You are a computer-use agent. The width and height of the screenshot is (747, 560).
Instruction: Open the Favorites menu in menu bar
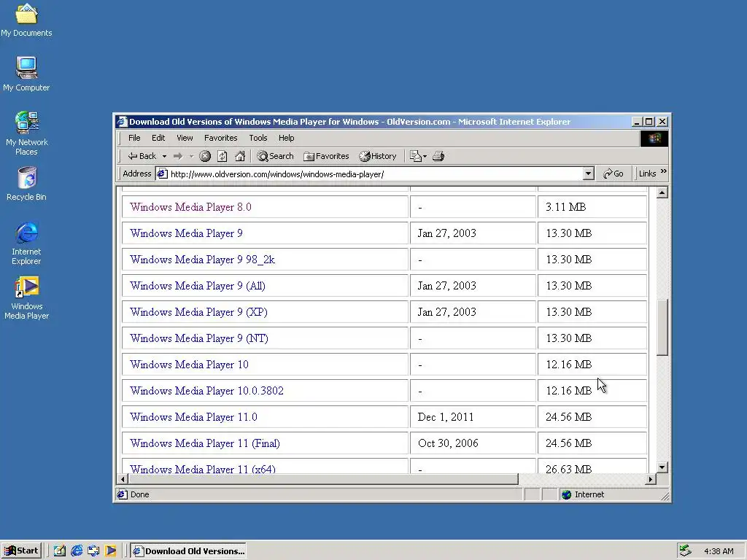click(220, 138)
